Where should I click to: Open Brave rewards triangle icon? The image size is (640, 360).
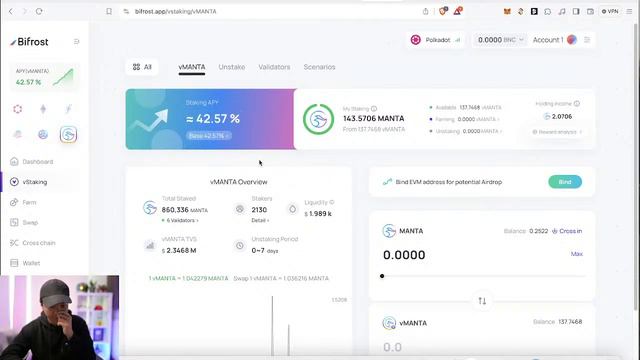(458, 11)
